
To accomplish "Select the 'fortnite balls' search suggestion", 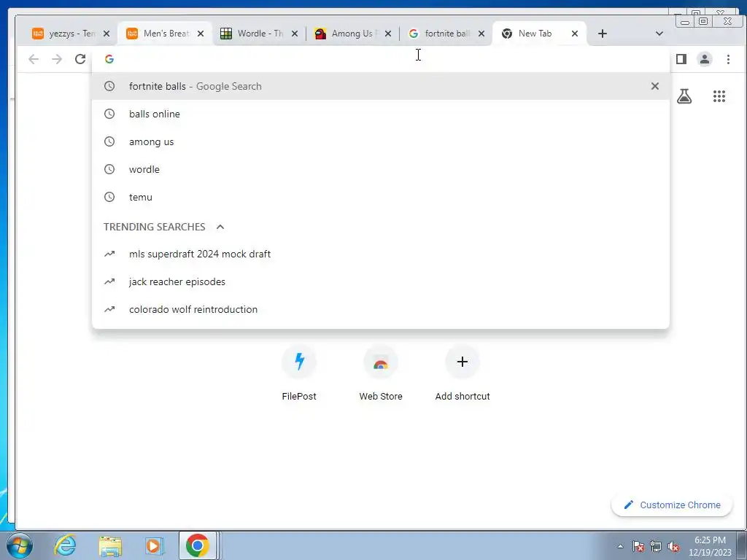I will (380, 86).
